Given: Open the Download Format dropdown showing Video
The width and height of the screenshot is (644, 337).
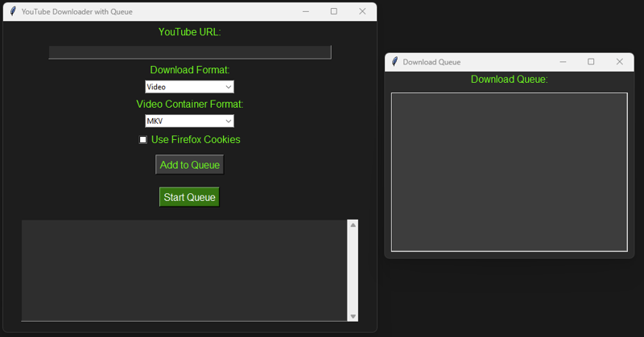Looking at the screenshot, I should coord(189,87).
